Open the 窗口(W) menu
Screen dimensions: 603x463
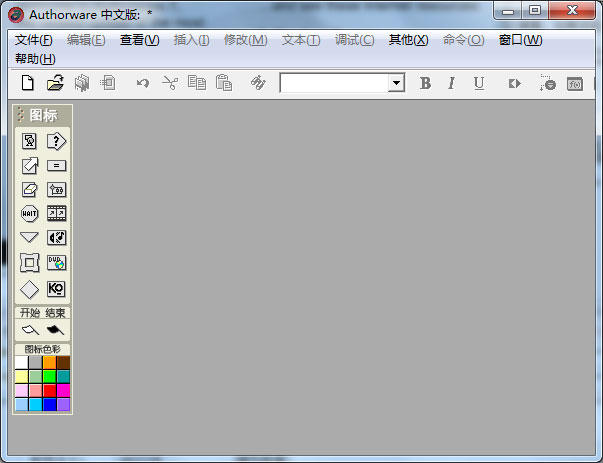pyautogui.click(x=520, y=40)
